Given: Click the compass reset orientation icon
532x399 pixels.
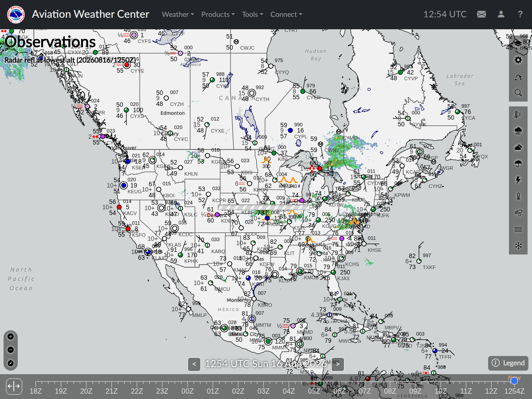Looking at the screenshot, I should tap(11, 364).
